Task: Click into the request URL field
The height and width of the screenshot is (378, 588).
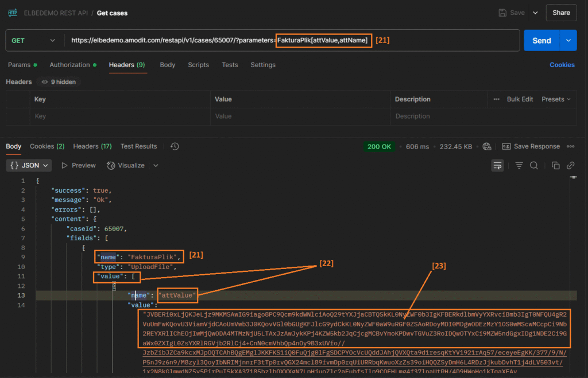Action: click(292, 41)
